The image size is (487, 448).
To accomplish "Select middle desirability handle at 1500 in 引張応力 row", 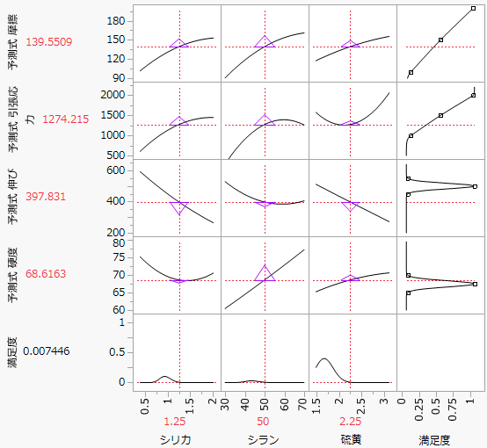I will [440, 115].
